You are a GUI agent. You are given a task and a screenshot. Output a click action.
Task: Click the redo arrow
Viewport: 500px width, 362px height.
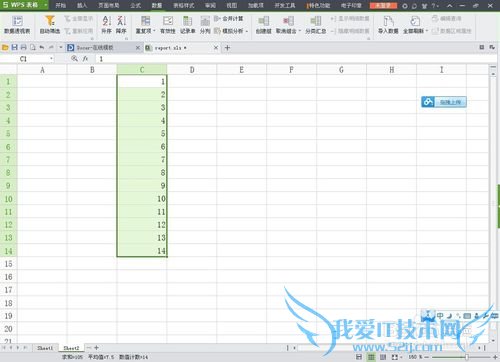[x=51, y=48]
